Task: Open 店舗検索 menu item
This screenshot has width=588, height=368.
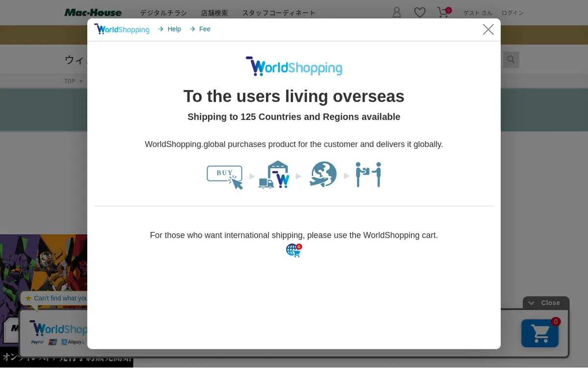Action: [x=215, y=13]
